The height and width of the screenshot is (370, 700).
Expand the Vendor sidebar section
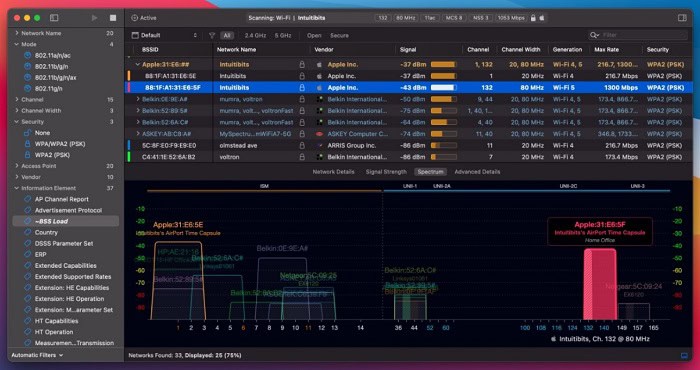17,177
